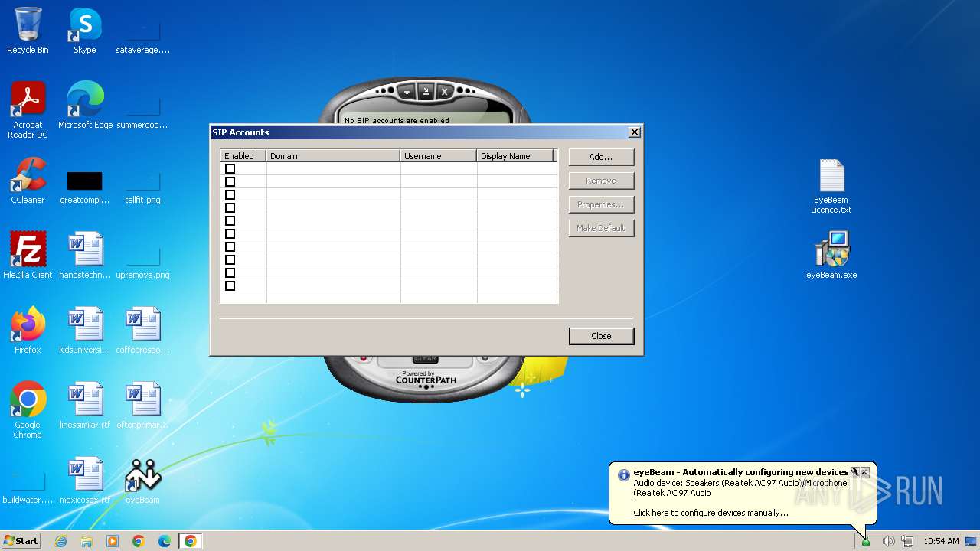The width and height of the screenshot is (980, 551).
Task: Open the network tray icon
Action: point(907,541)
